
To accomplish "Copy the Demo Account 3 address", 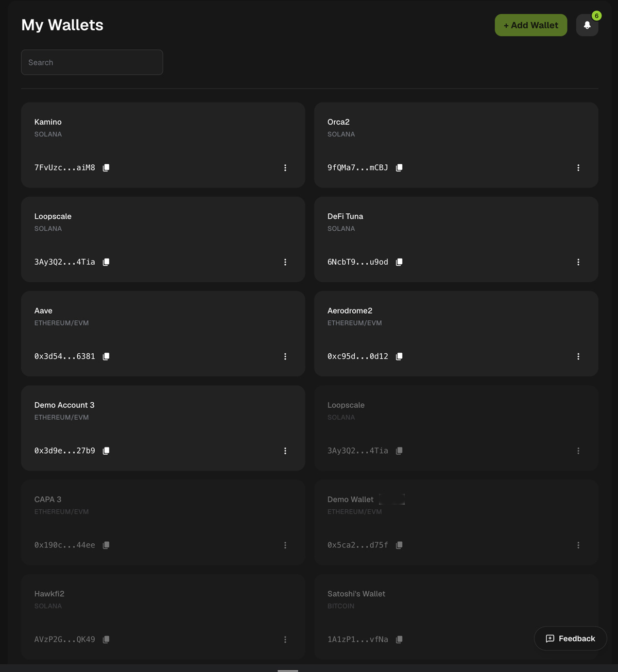I will [x=106, y=451].
